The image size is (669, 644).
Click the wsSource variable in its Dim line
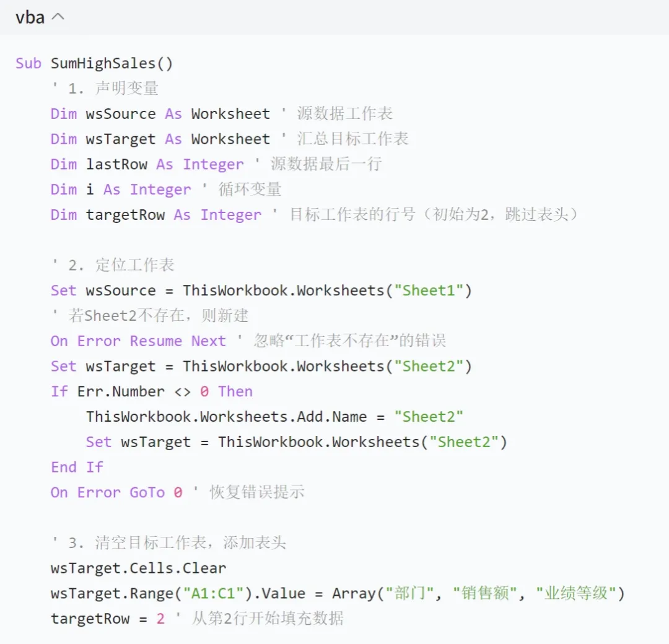pos(121,114)
